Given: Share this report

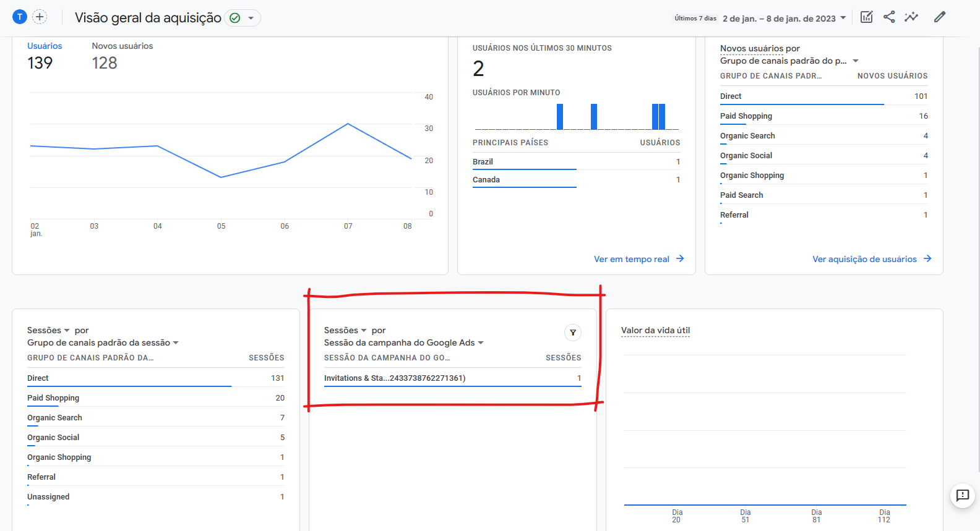Looking at the screenshot, I should tap(889, 17).
